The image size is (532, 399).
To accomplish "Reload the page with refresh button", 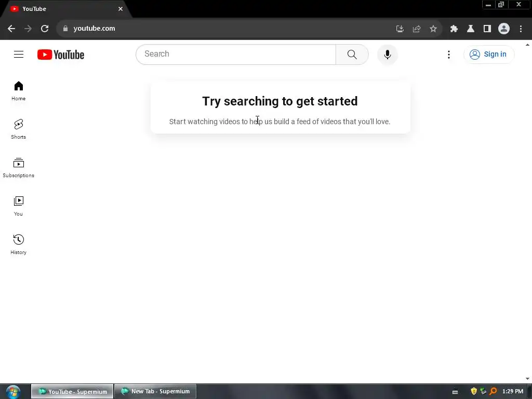I will click(x=45, y=29).
